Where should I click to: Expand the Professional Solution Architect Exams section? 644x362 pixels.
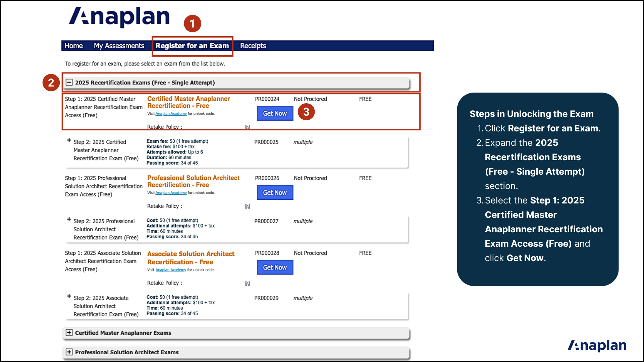pos(69,352)
